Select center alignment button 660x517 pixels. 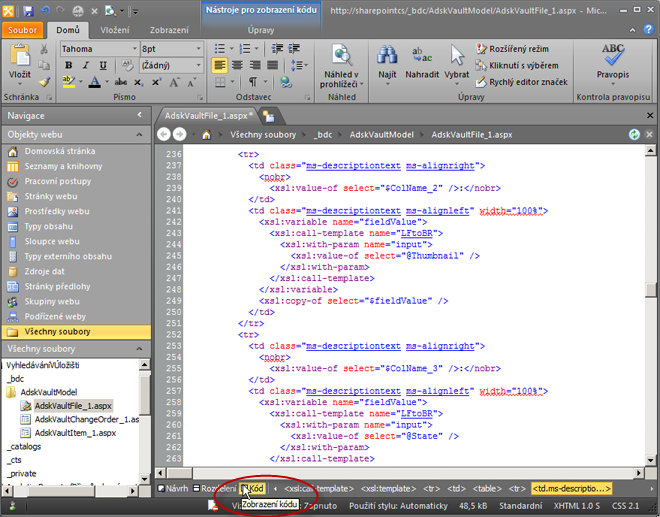click(237, 65)
